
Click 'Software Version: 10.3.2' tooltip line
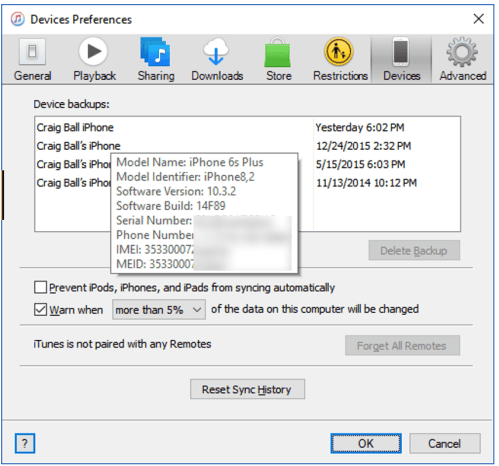(176, 191)
